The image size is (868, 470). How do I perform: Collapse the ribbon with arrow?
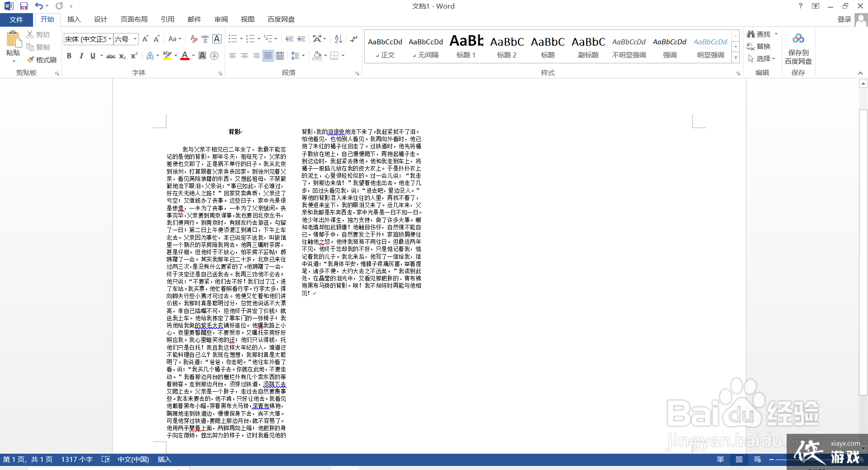pyautogui.click(x=860, y=73)
